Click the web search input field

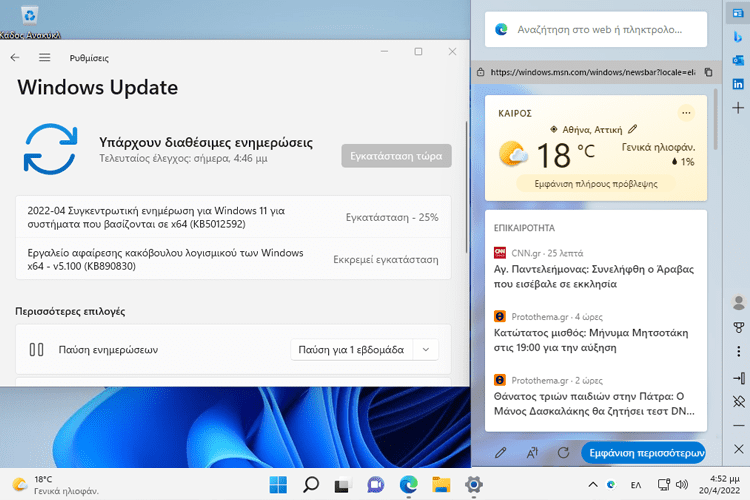(596, 30)
